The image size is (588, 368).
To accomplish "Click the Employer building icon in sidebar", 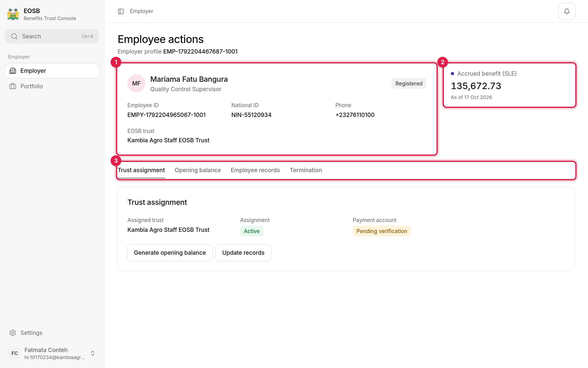I will click(13, 71).
